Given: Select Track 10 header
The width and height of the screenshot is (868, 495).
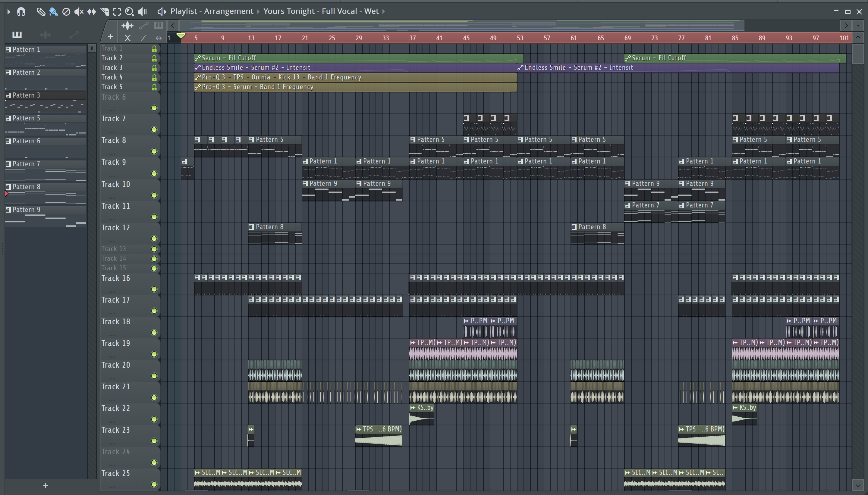Looking at the screenshot, I should tap(130, 190).
